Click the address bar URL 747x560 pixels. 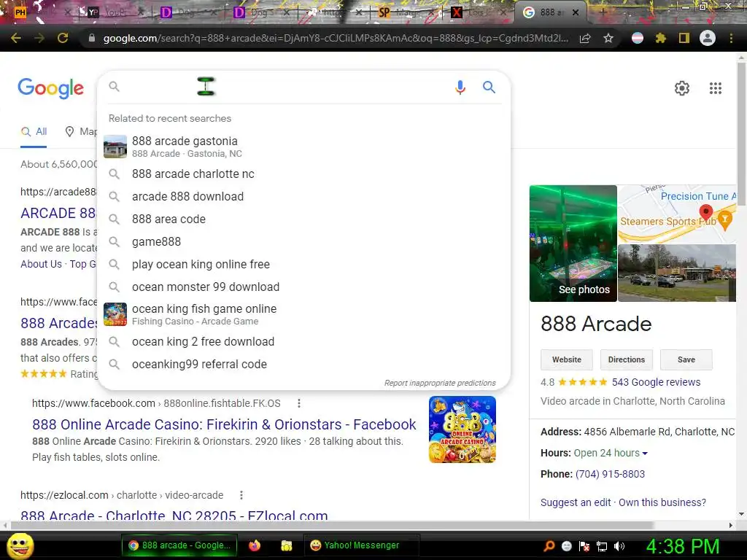(336, 38)
